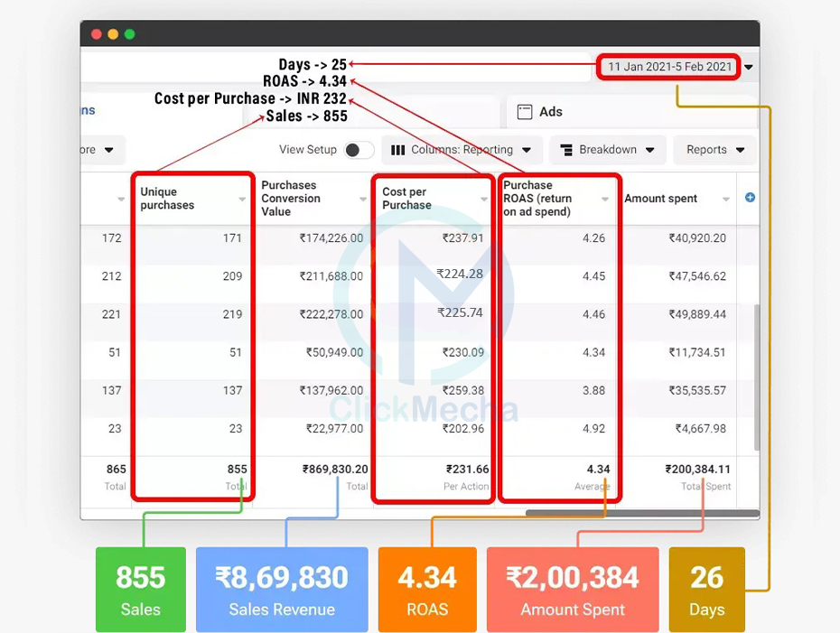Open the Columns: Reporting dropdown
Screen dimensions: 840x633
tap(462, 150)
